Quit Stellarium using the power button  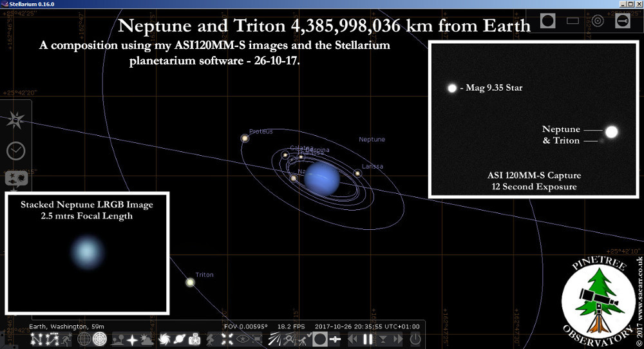(415, 339)
